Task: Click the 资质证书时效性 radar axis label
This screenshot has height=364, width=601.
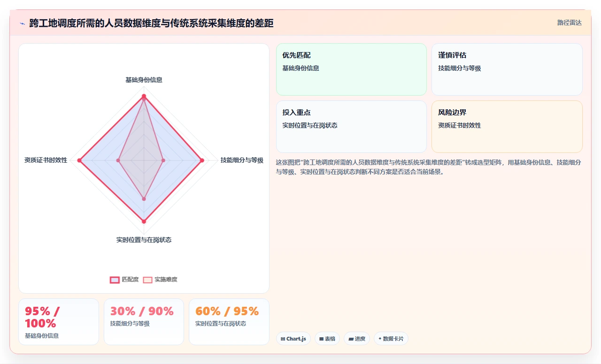Action: coord(46,160)
